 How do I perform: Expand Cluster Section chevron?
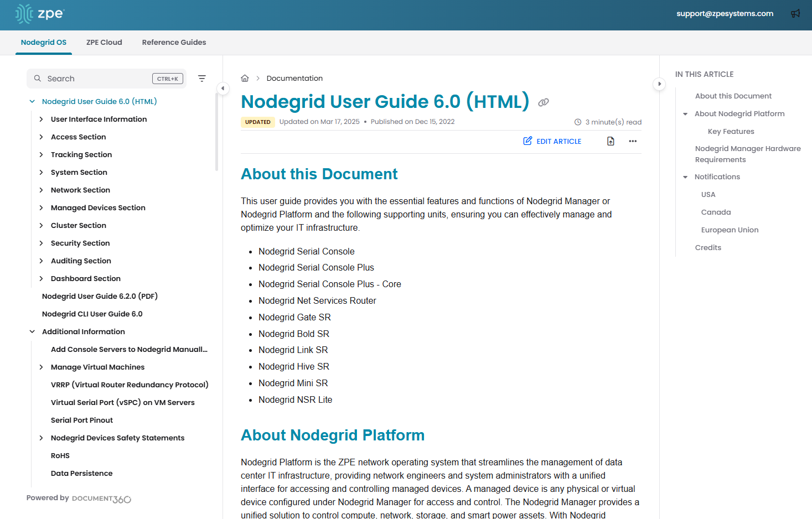pos(41,225)
